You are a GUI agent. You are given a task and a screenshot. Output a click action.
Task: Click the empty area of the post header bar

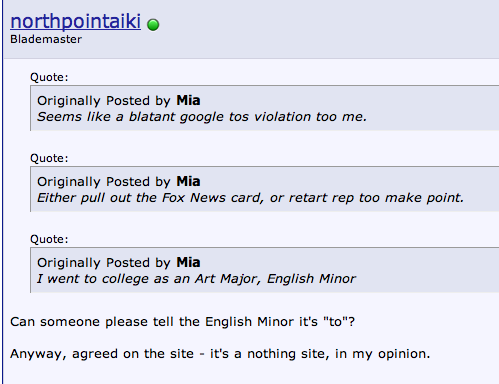pyautogui.click(x=327, y=28)
